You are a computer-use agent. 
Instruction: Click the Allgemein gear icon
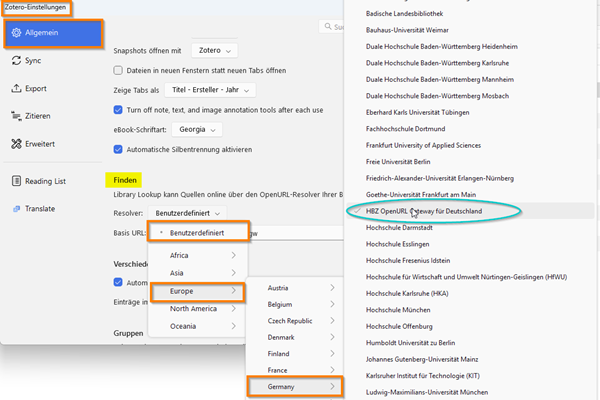click(16, 33)
